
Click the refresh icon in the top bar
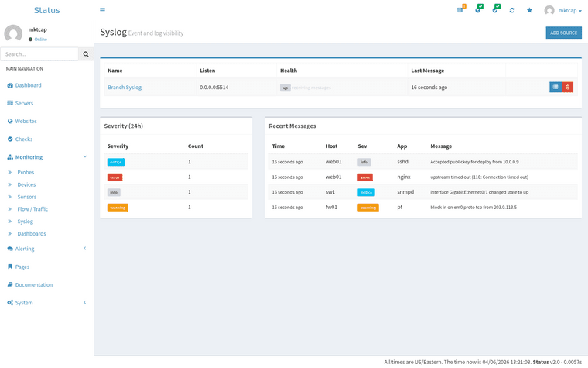(x=512, y=10)
